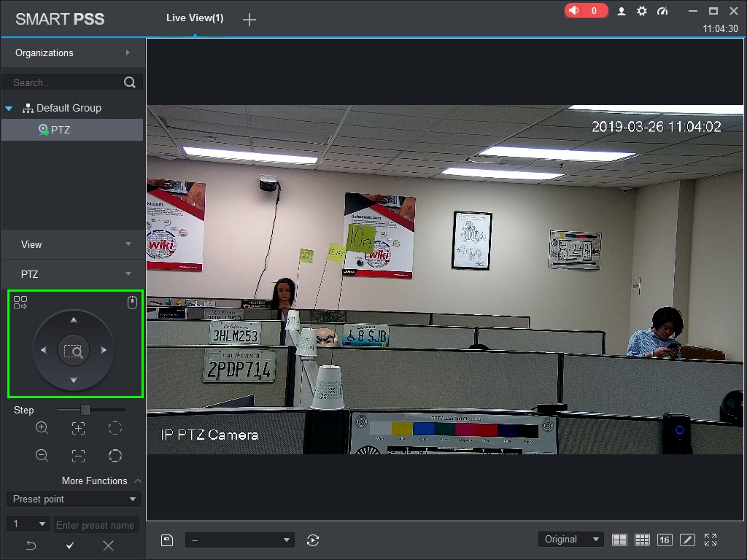Click the user account icon in title bar

[622, 11]
